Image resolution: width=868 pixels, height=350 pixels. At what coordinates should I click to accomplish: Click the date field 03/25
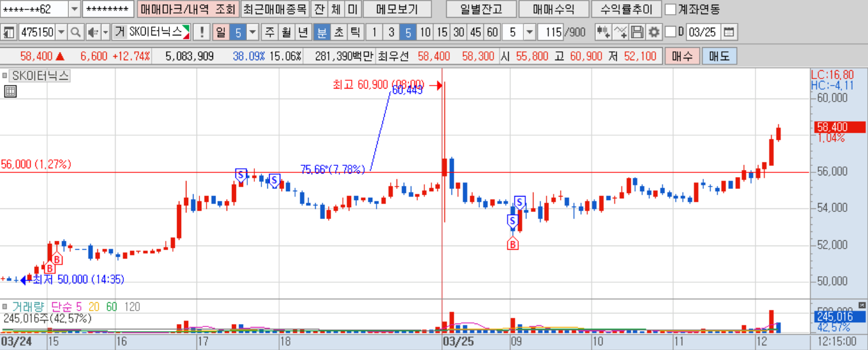tap(703, 32)
